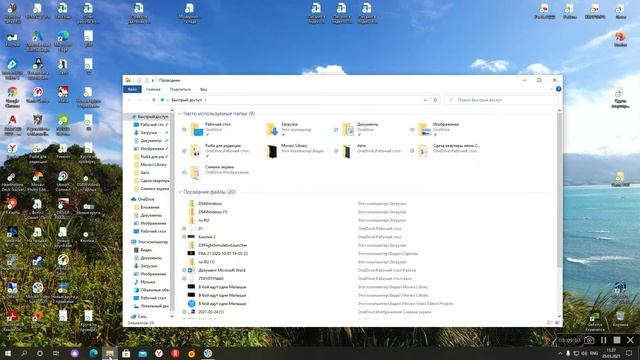This screenshot has width=640, height=360.
Task: Take a snapshot with recorder camera icon
Action: click(589, 340)
